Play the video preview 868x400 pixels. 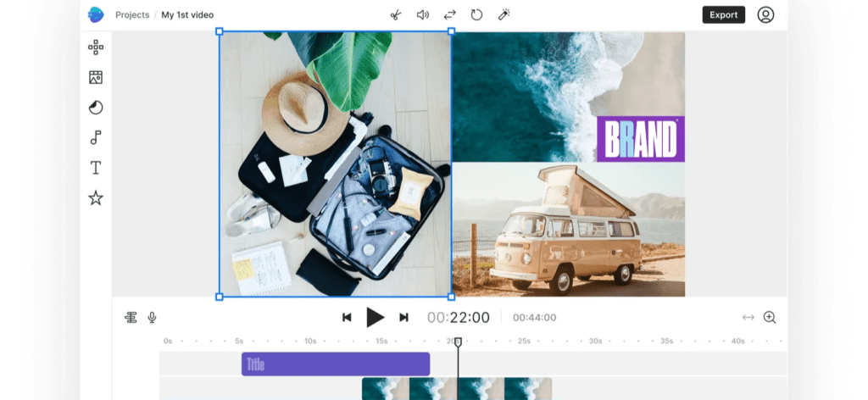coord(375,318)
